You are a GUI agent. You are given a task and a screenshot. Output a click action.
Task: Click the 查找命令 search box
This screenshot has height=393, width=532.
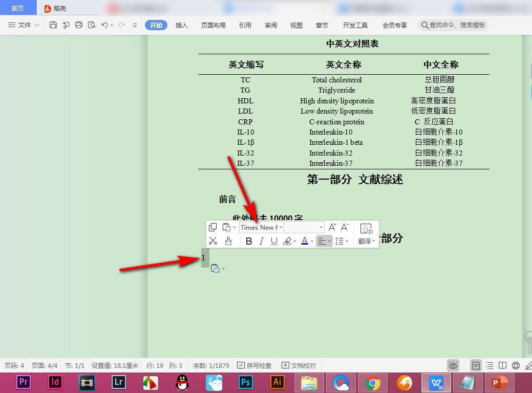pos(453,25)
